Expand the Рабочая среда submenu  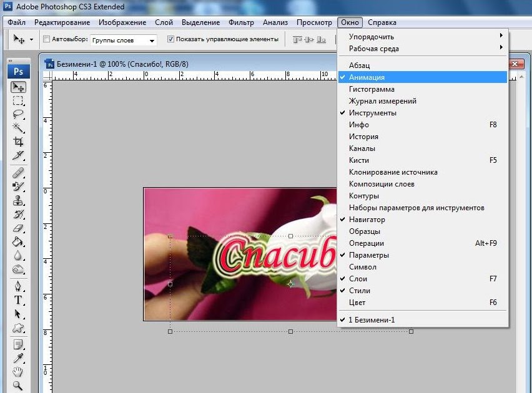click(x=423, y=49)
